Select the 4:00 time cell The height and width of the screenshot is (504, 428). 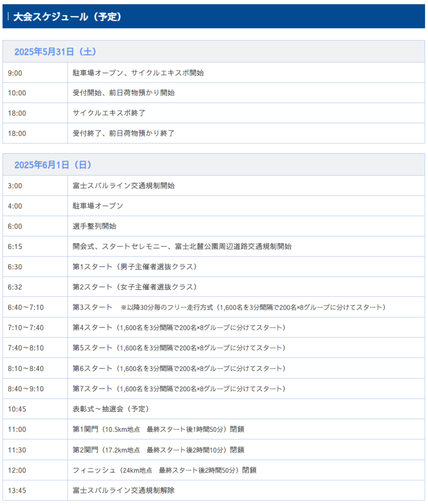(15, 206)
